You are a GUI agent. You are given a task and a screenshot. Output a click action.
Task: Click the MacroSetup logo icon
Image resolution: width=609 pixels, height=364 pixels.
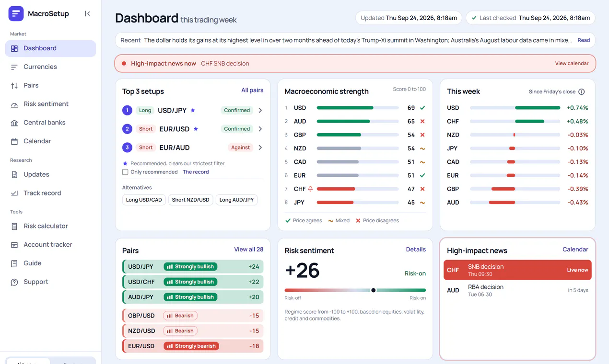(16, 14)
